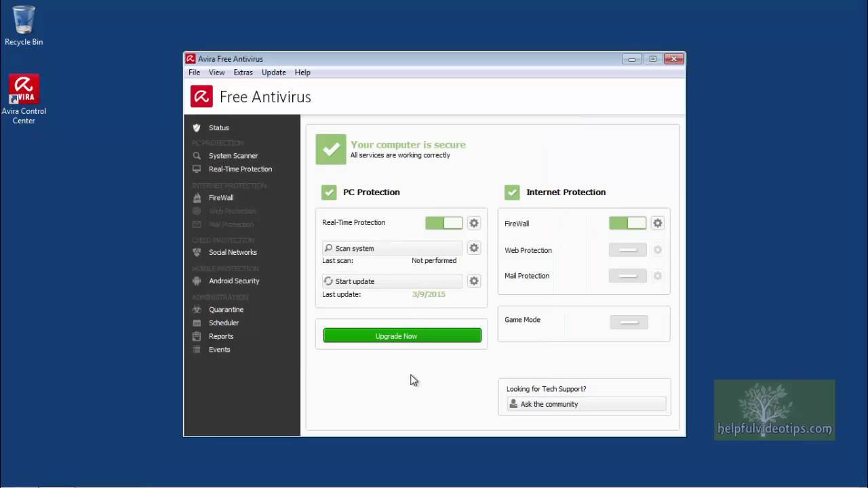868x488 pixels.
Task: Click the Status shield icon in sidebar
Action: click(x=197, y=127)
